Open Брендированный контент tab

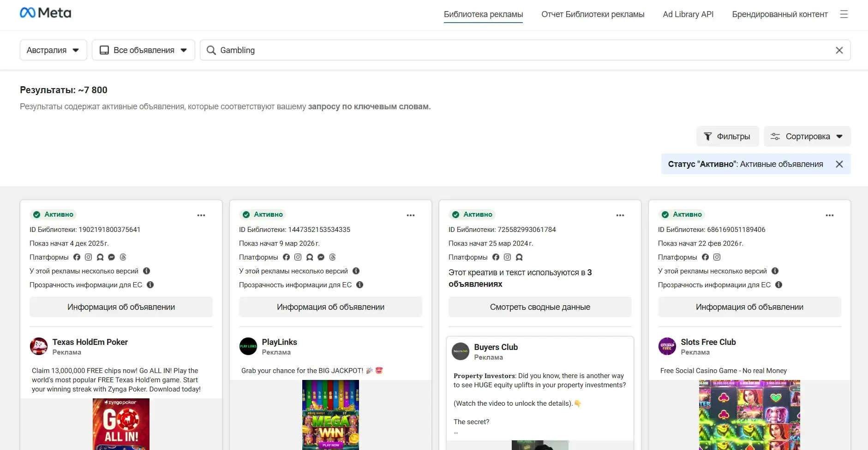[x=779, y=14]
